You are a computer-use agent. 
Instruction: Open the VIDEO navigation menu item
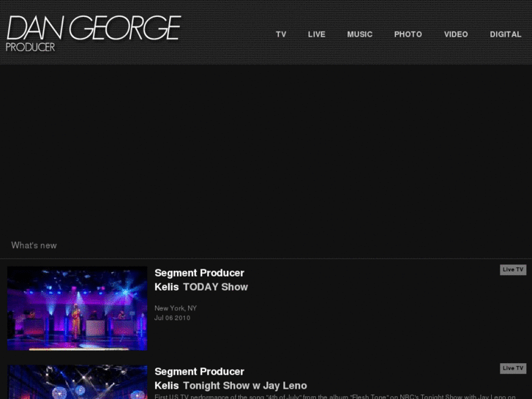tap(456, 34)
